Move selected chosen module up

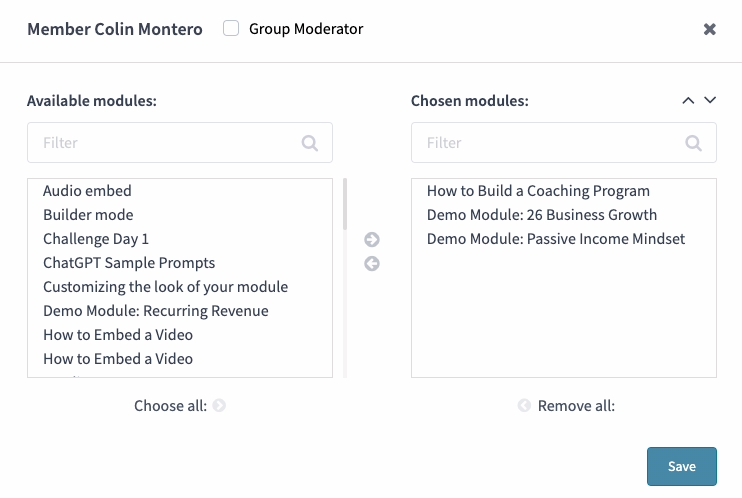pyautogui.click(x=687, y=100)
